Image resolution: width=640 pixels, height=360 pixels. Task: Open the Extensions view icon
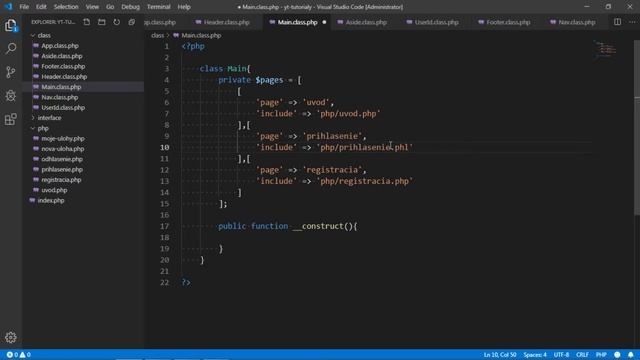point(11,119)
